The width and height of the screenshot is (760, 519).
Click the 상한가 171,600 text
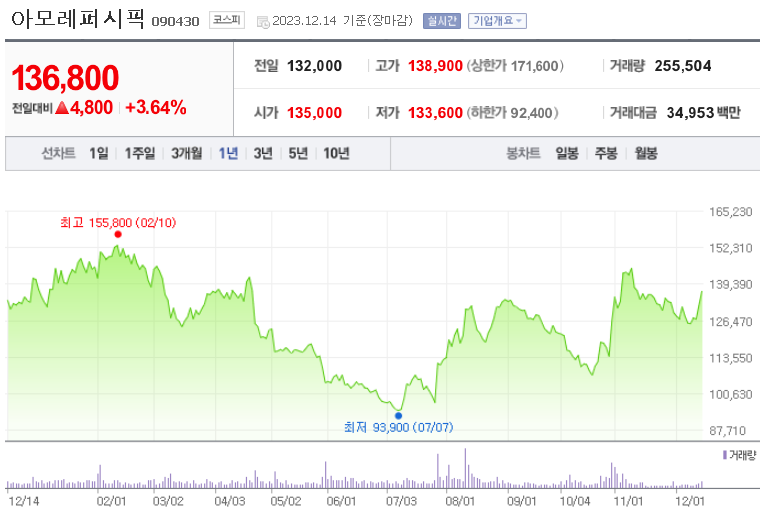pyautogui.click(x=515, y=66)
